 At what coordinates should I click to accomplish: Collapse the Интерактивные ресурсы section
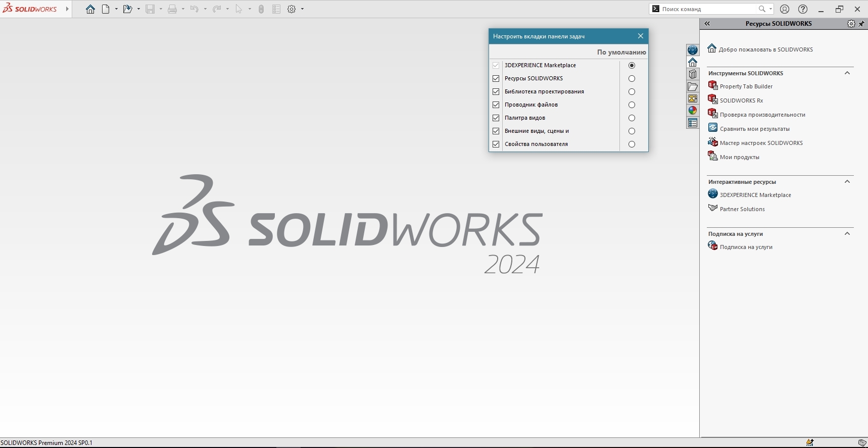847,182
